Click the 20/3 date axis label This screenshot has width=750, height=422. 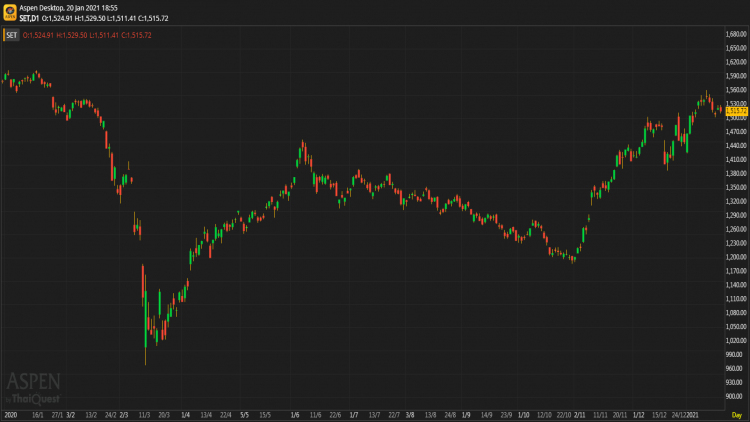pyautogui.click(x=164, y=415)
